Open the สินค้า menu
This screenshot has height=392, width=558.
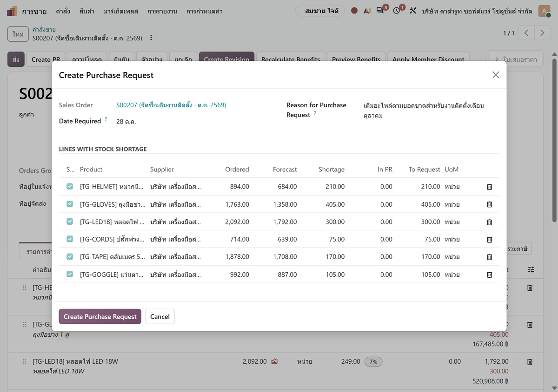tap(87, 11)
